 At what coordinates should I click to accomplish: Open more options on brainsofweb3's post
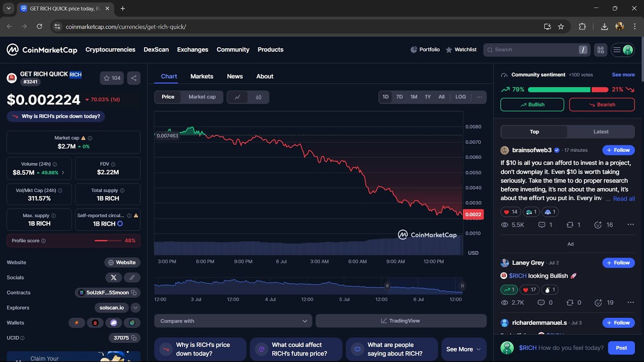pos(630,225)
